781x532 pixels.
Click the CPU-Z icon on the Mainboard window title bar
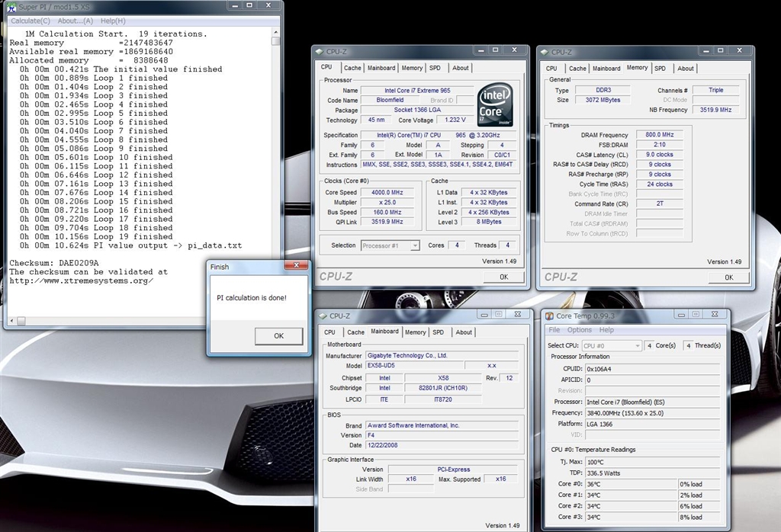pyautogui.click(x=323, y=316)
